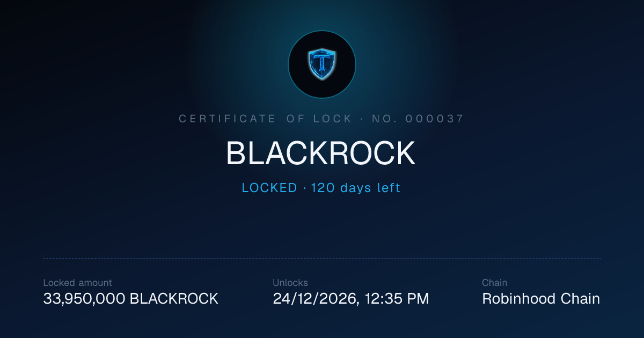The image size is (644, 338).
Task: Select the 33,950,000 BLACKROCK amount value
Action: (x=130, y=299)
